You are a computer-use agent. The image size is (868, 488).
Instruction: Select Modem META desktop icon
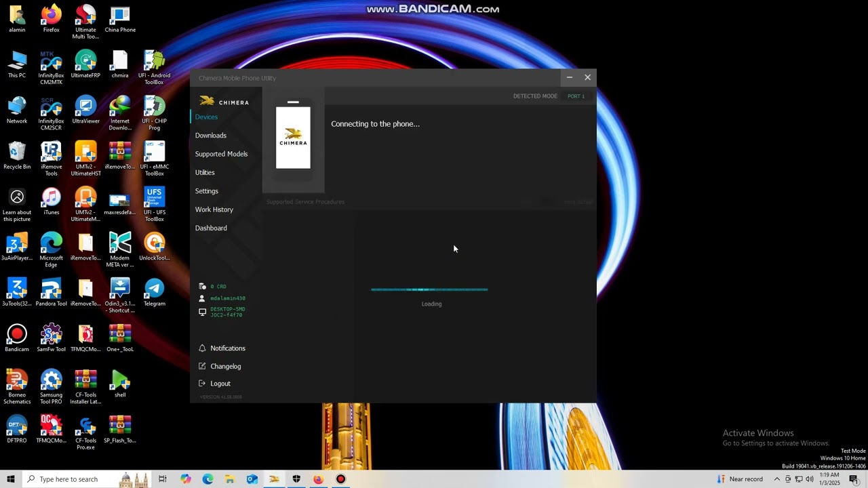(120, 250)
